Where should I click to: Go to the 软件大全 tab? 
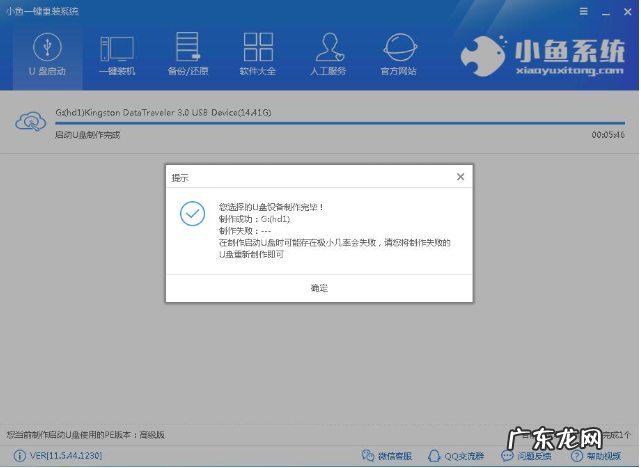pyautogui.click(x=258, y=55)
